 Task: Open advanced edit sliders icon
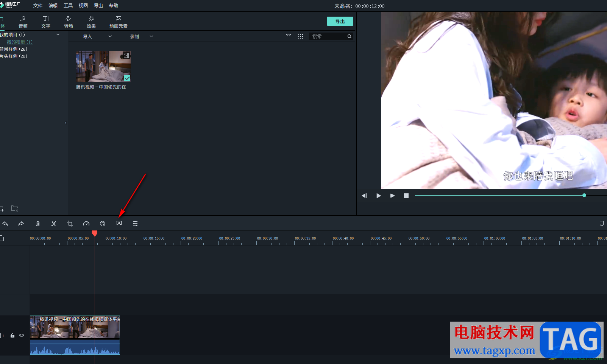135,224
